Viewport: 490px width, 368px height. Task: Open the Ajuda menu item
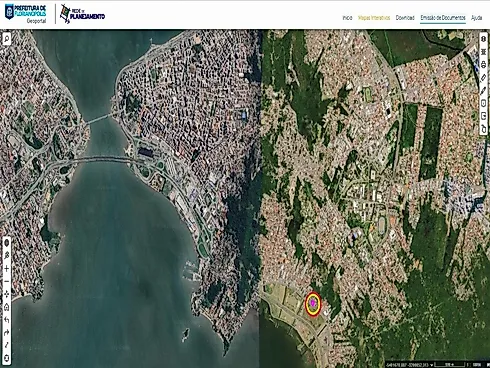coord(477,18)
